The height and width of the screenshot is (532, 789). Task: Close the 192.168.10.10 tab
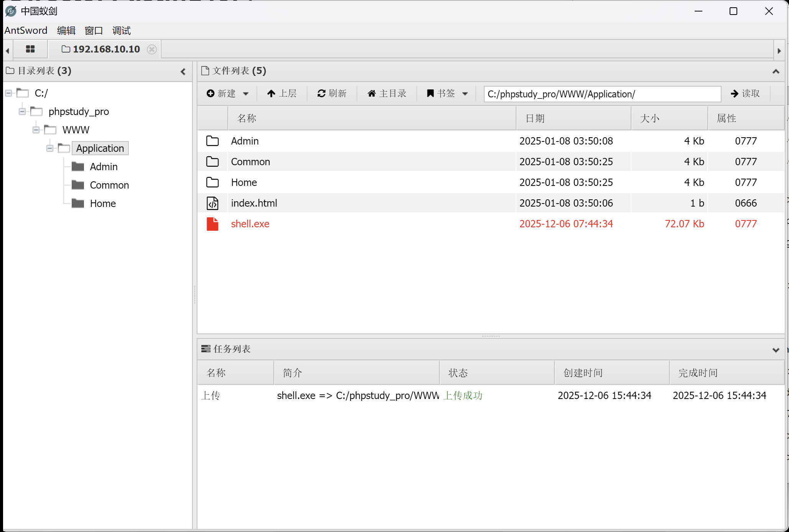[152, 49]
